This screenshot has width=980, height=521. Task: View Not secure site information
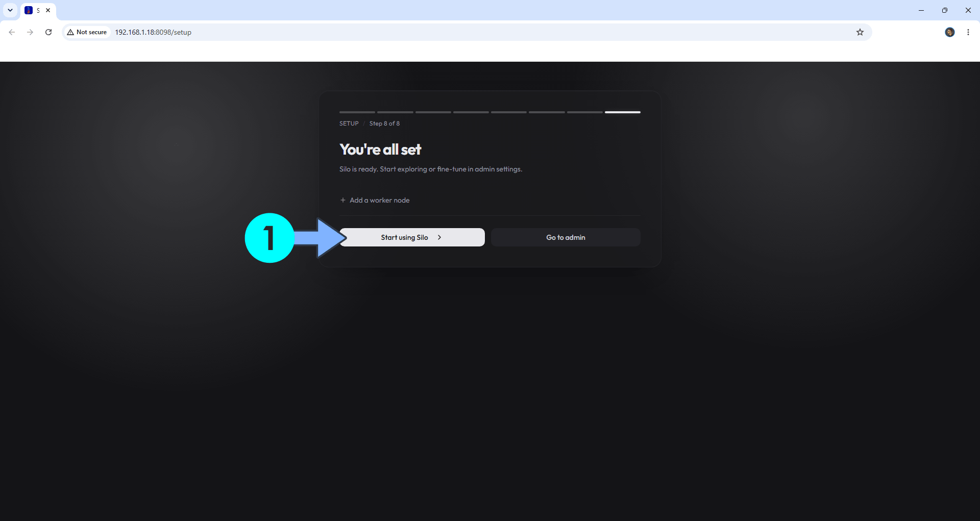(87, 32)
